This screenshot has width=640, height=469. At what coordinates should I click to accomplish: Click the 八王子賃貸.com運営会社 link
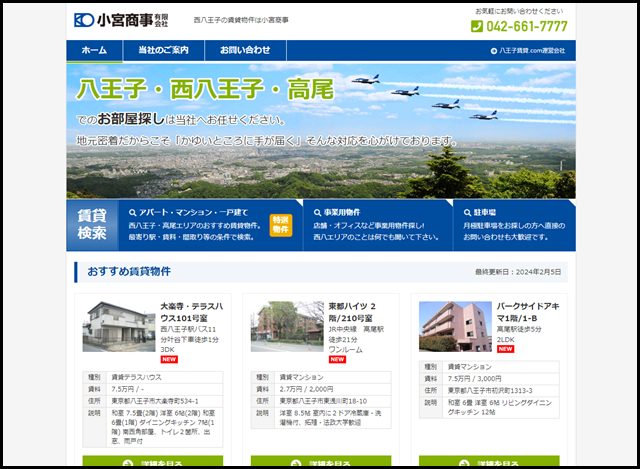(532, 51)
